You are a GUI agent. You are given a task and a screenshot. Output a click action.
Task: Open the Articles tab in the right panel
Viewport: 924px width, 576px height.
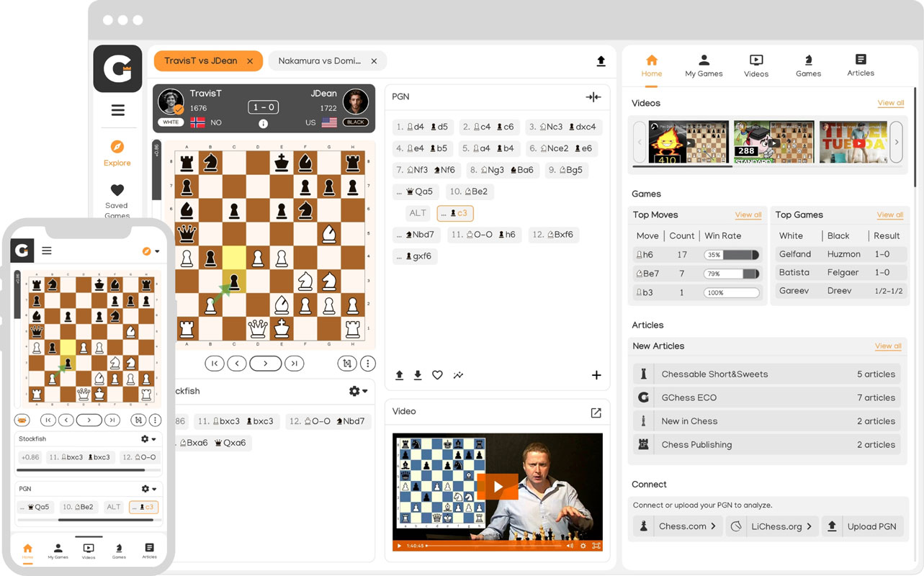point(861,66)
